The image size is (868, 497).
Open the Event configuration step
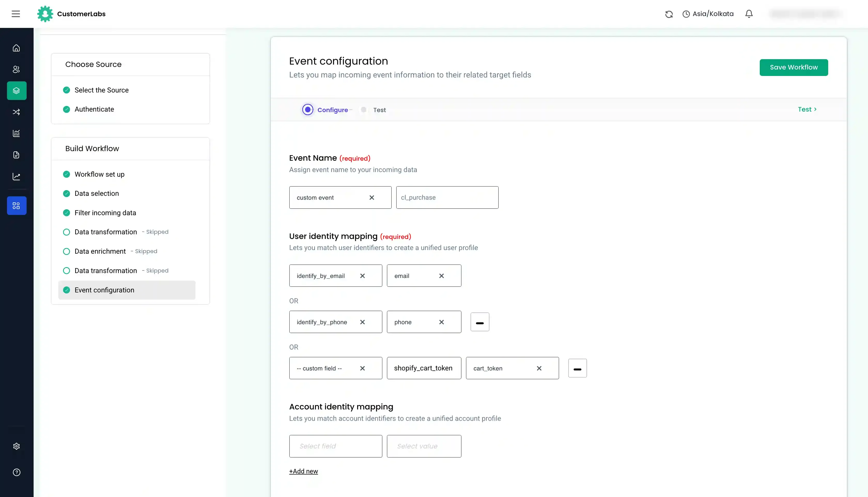click(x=127, y=290)
